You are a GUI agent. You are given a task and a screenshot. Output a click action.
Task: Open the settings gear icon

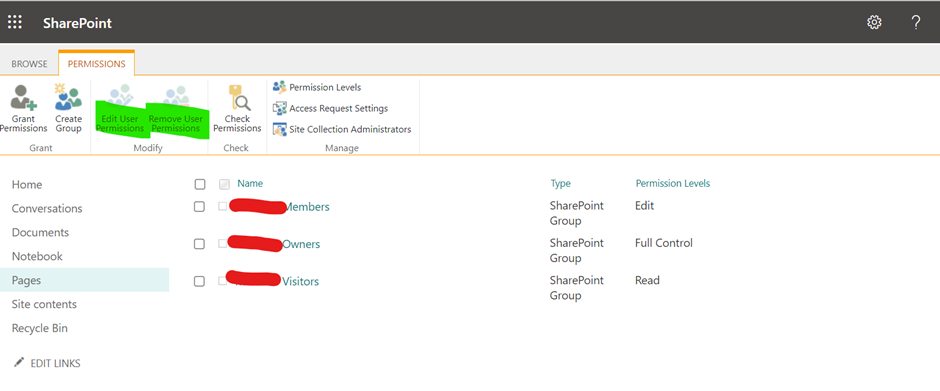(x=874, y=23)
